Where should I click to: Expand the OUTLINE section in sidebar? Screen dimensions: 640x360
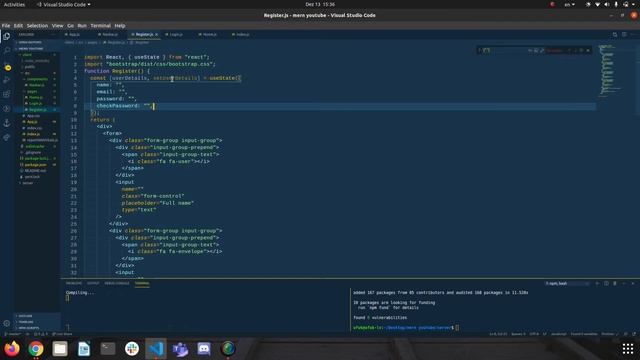coord(37,316)
